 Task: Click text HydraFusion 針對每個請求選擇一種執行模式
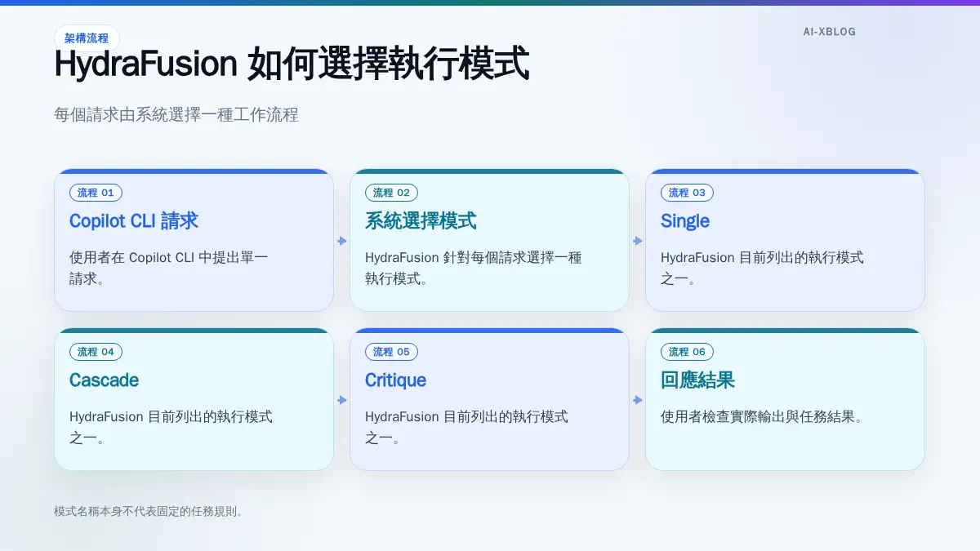coord(474,268)
